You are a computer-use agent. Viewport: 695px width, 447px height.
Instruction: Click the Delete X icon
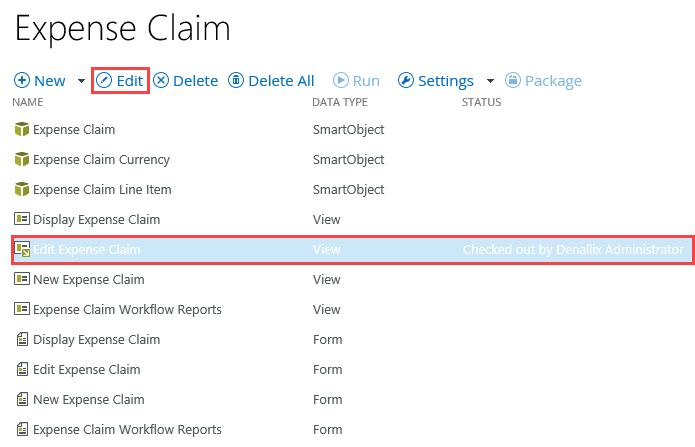(x=161, y=81)
